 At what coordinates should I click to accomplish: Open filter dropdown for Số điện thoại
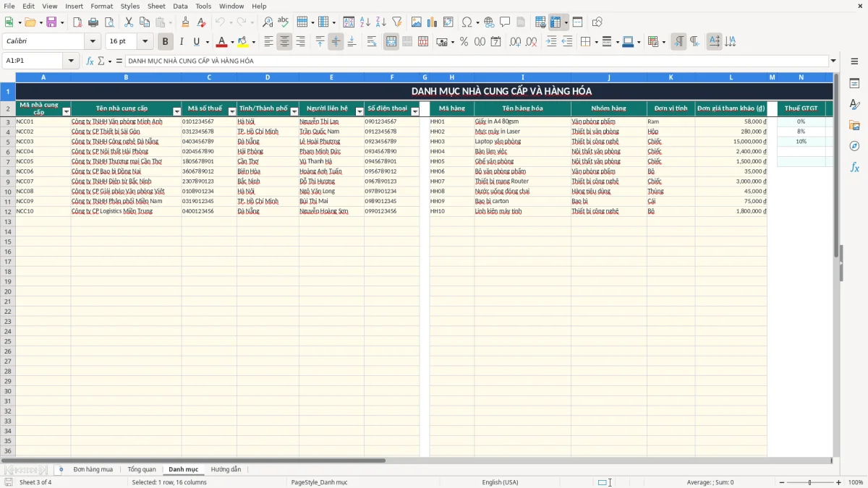pos(415,111)
